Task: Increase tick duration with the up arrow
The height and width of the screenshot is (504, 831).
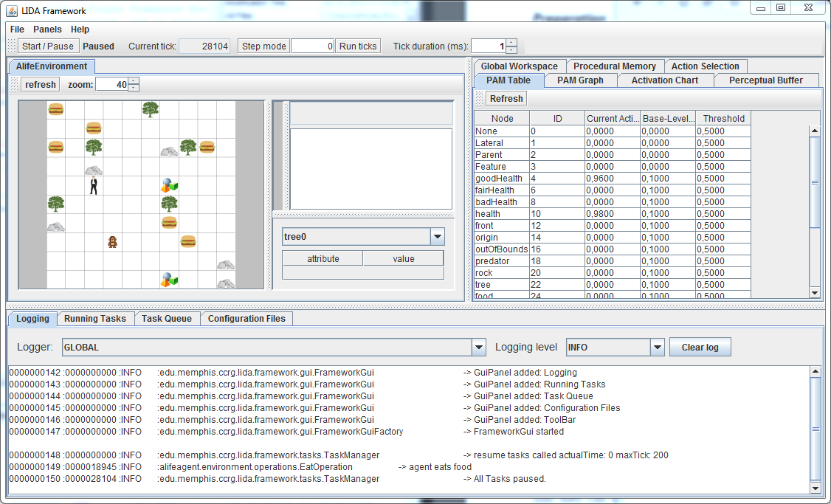Action: [x=511, y=42]
